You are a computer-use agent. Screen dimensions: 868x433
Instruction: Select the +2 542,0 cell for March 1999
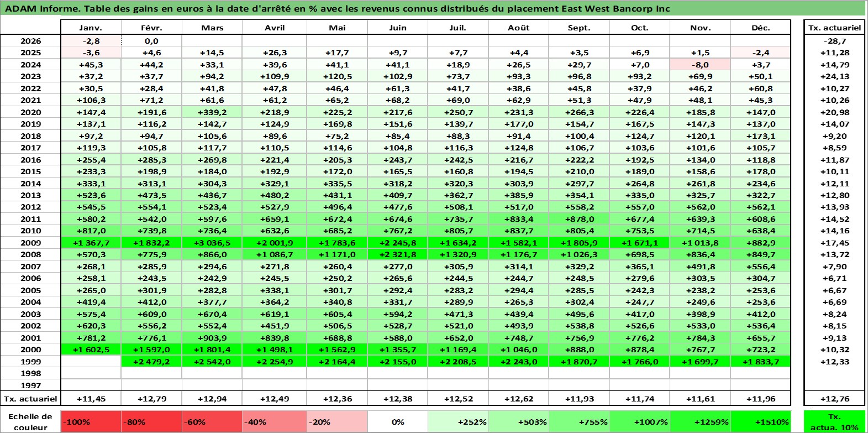(212, 362)
